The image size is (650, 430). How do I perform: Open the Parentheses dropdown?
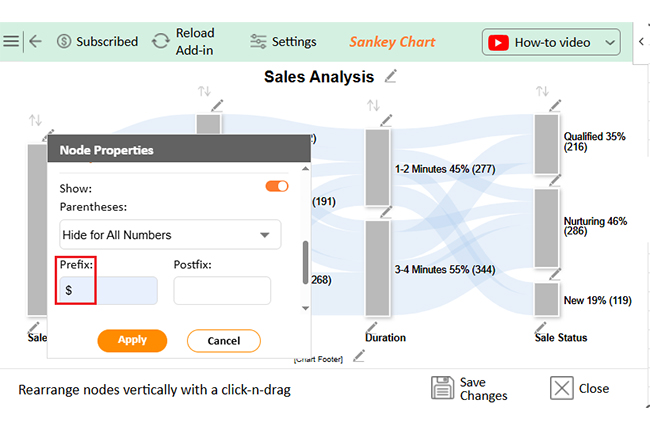[170, 235]
